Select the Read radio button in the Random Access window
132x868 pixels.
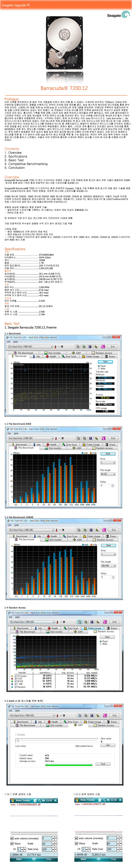(101, 641)
